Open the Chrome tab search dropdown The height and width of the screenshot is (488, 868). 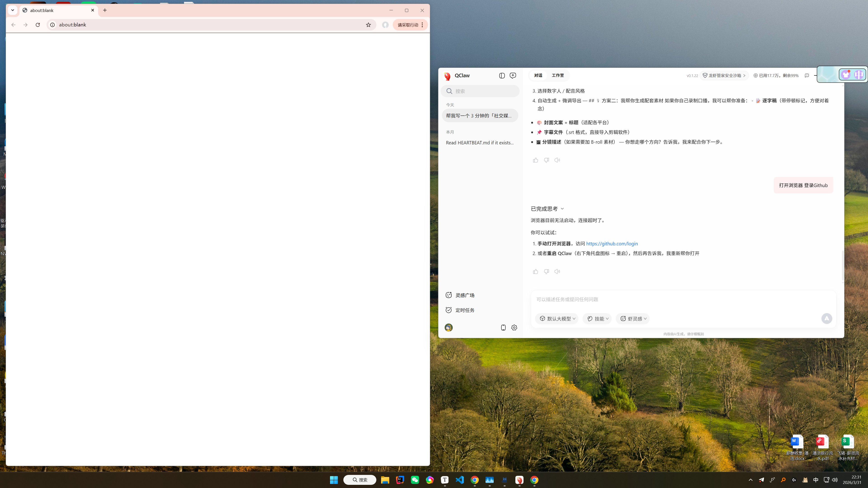click(x=13, y=10)
